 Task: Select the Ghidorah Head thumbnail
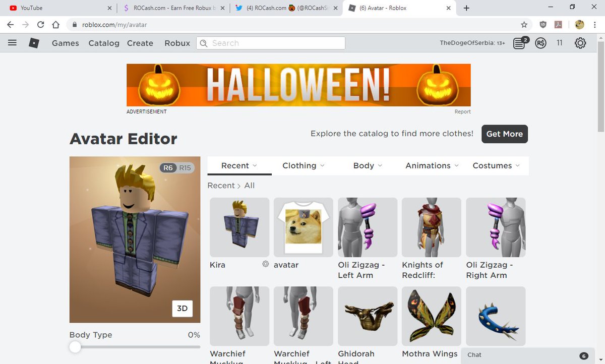pos(368,316)
